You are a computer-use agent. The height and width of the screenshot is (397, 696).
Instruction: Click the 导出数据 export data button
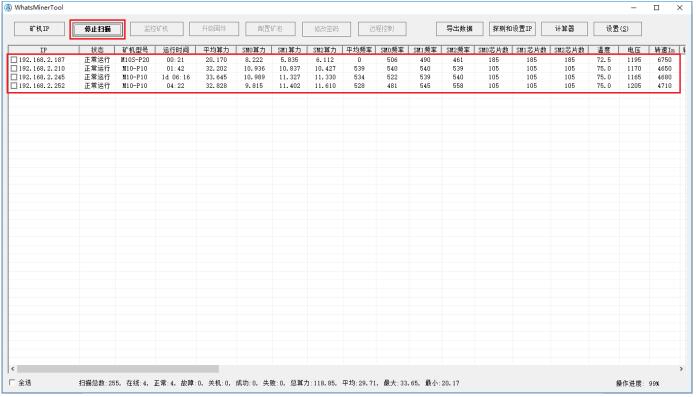click(459, 29)
